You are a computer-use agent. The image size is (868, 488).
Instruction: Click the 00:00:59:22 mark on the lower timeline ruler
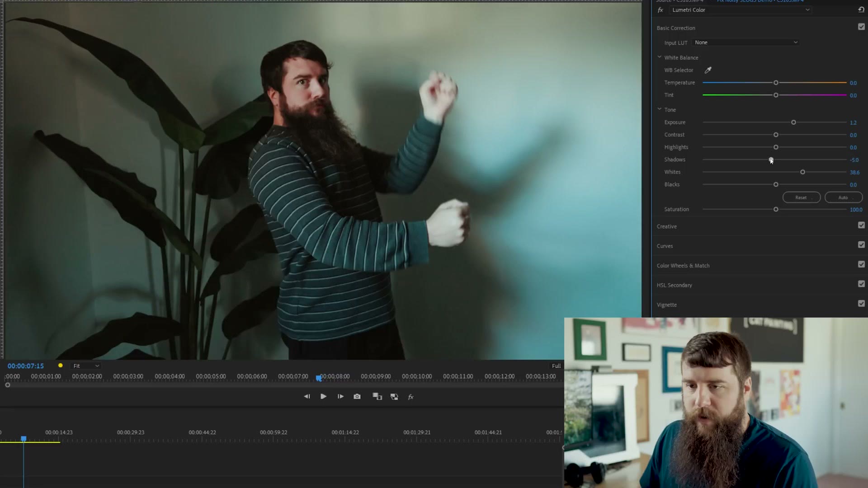tap(274, 432)
